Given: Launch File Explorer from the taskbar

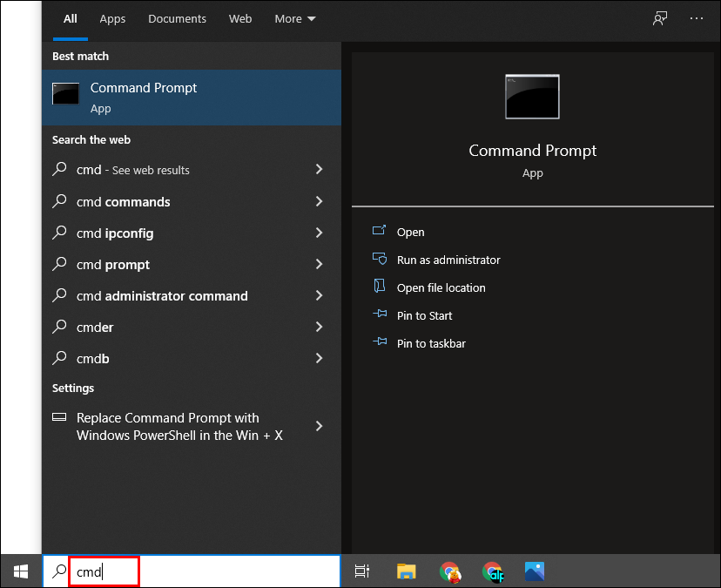Looking at the screenshot, I should (x=406, y=571).
